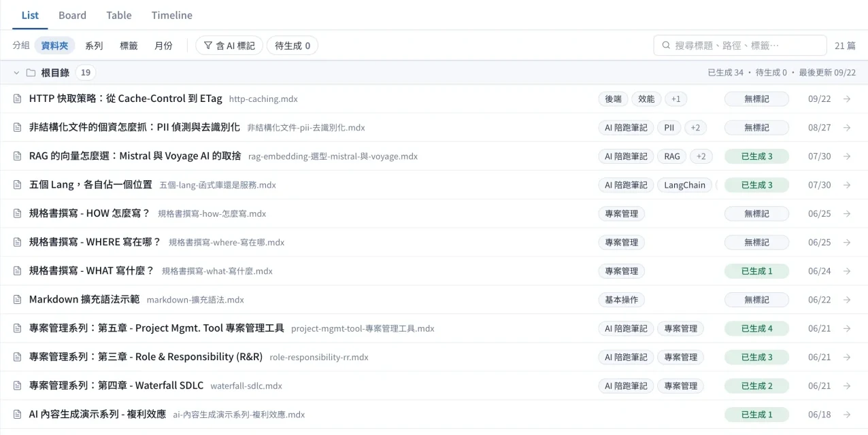Click document icon of 規格書撰寫 WHERE row
The height and width of the screenshot is (435, 868).
coord(18,243)
